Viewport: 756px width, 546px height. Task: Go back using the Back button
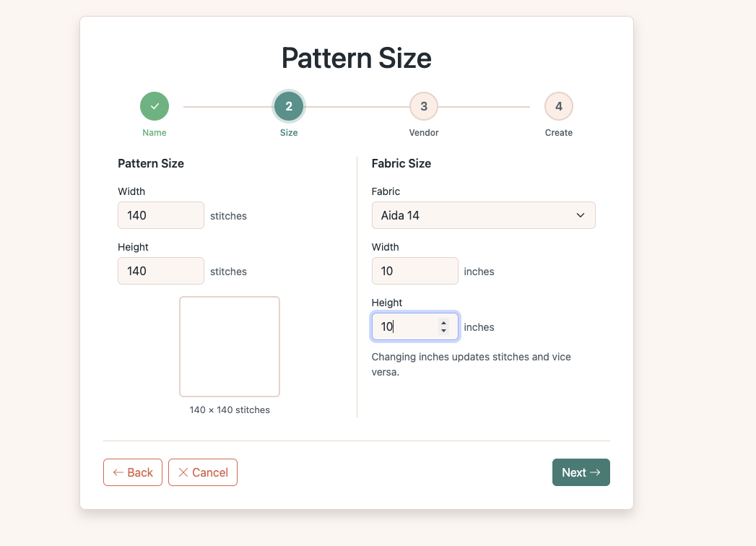[133, 472]
